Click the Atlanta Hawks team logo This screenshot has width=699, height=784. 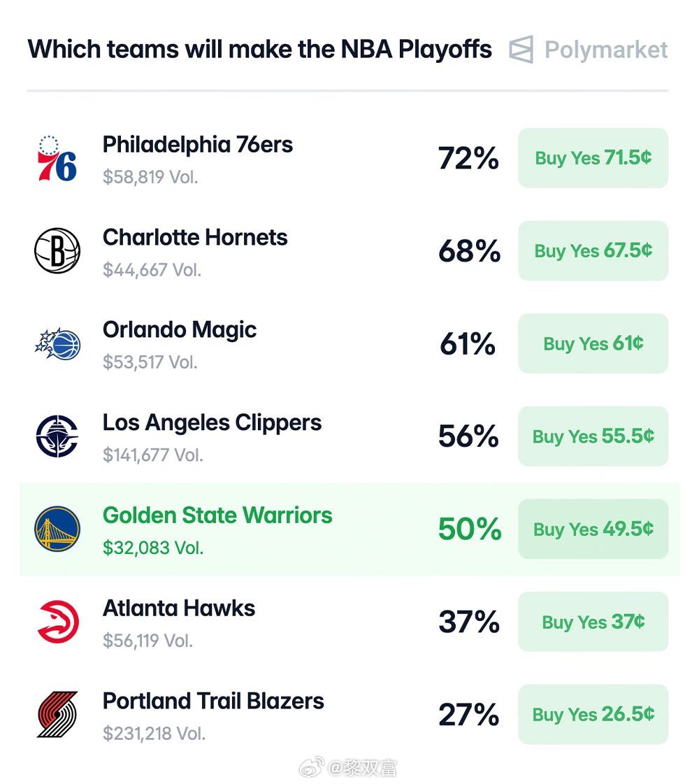tap(57, 622)
